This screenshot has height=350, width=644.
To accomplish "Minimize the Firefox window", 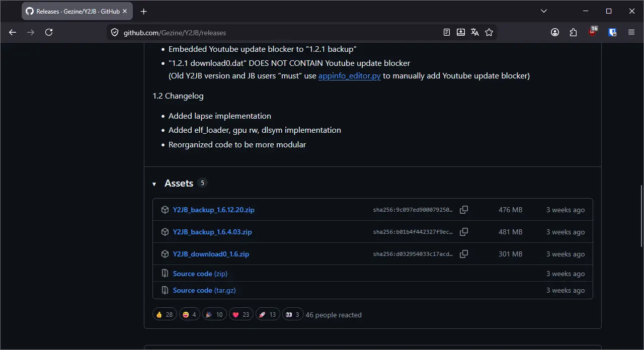I will (x=586, y=11).
